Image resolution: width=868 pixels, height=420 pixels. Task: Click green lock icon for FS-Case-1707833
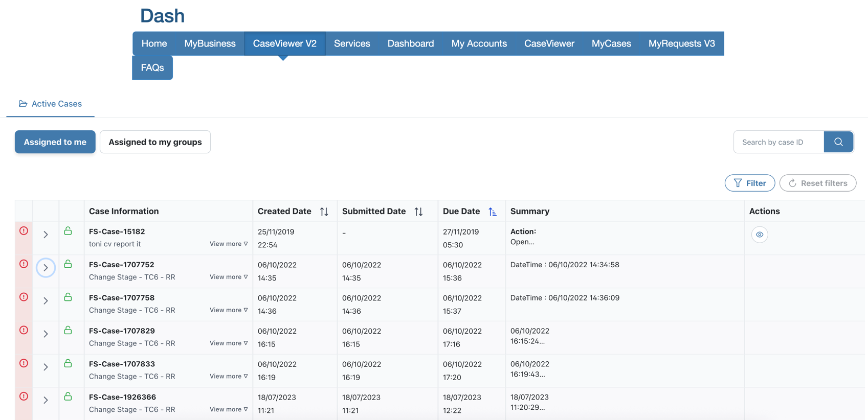(68, 363)
